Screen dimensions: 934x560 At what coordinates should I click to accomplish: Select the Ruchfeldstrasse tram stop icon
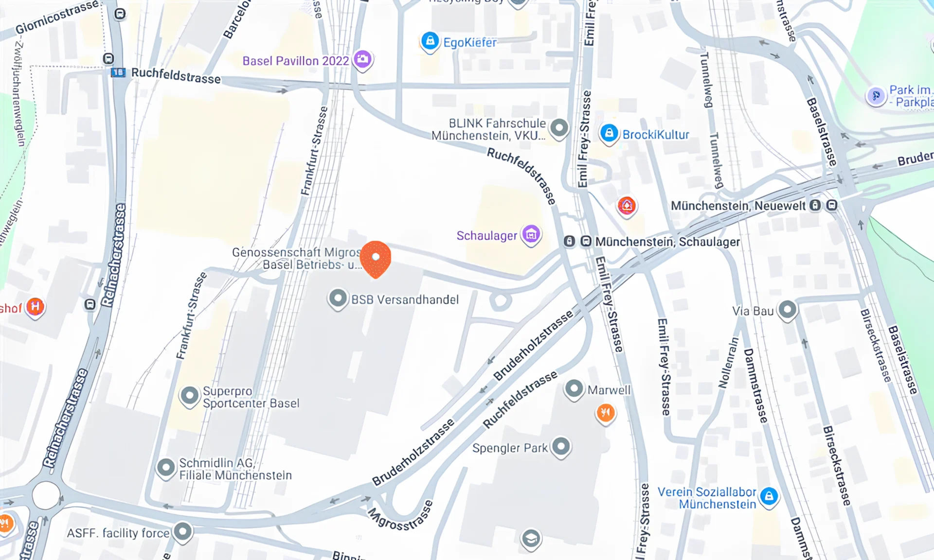(118, 72)
